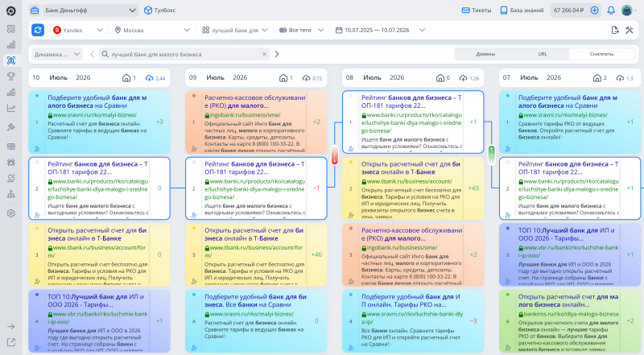
Task: Switch to the URL tab
Action: (x=543, y=54)
